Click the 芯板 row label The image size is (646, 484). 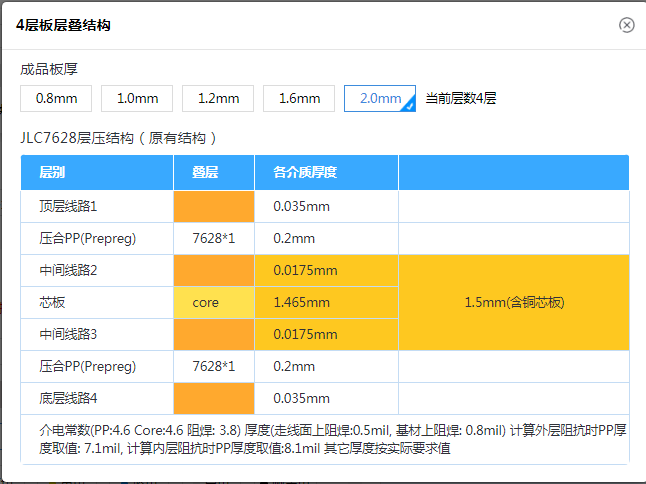pos(53,302)
